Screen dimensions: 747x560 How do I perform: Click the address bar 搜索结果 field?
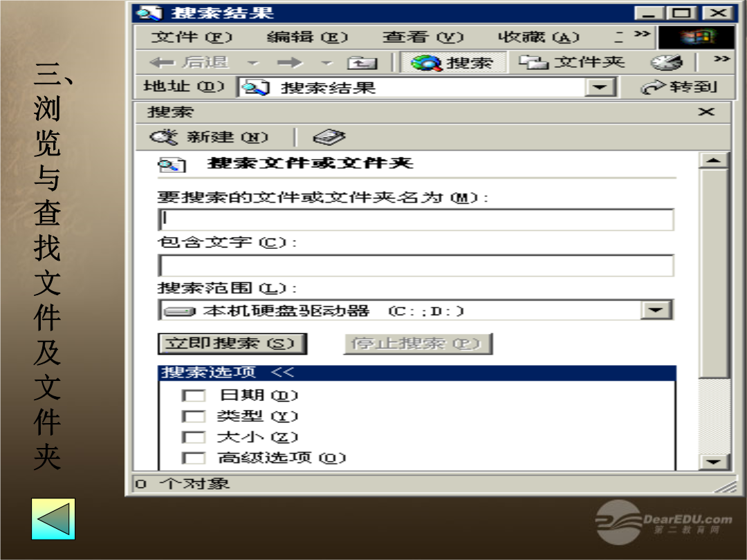412,88
